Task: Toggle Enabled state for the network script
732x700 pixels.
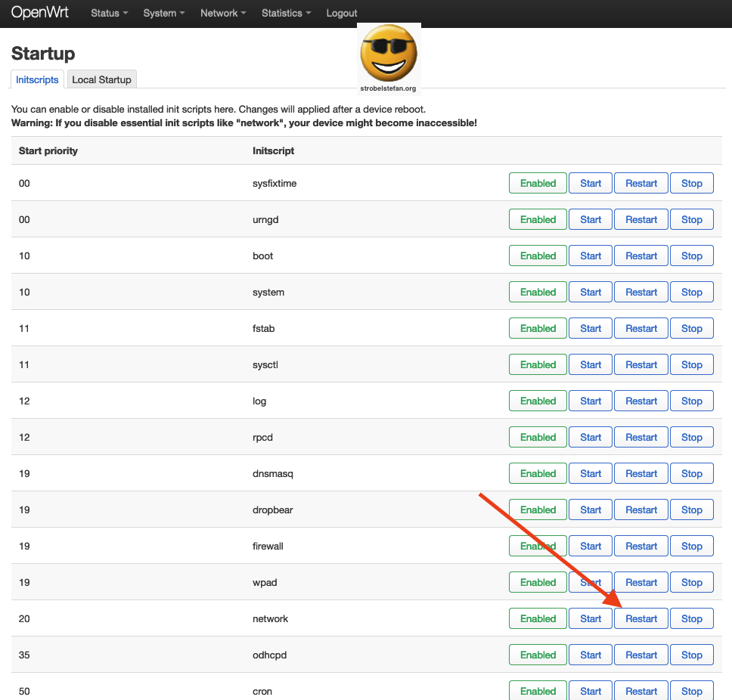Action: 538,618
